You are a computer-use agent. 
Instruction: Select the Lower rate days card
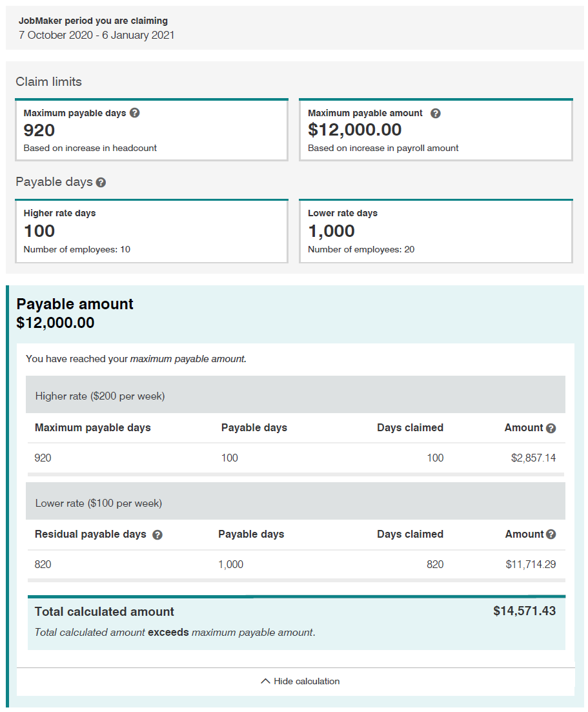pyautogui.click(x=436, y=231)
